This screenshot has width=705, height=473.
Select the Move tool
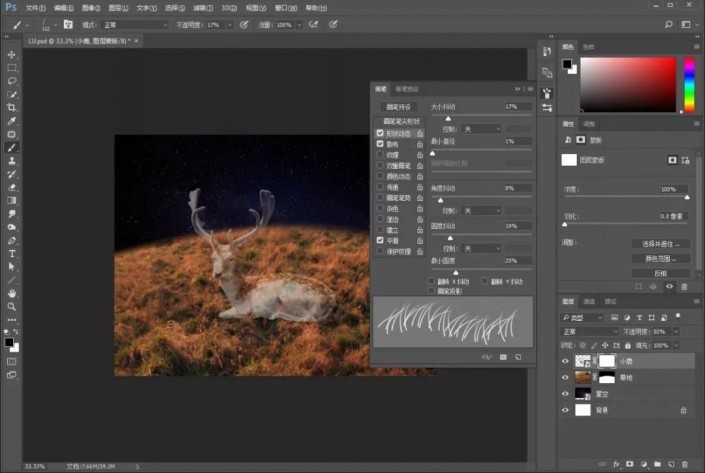[12, 55]
